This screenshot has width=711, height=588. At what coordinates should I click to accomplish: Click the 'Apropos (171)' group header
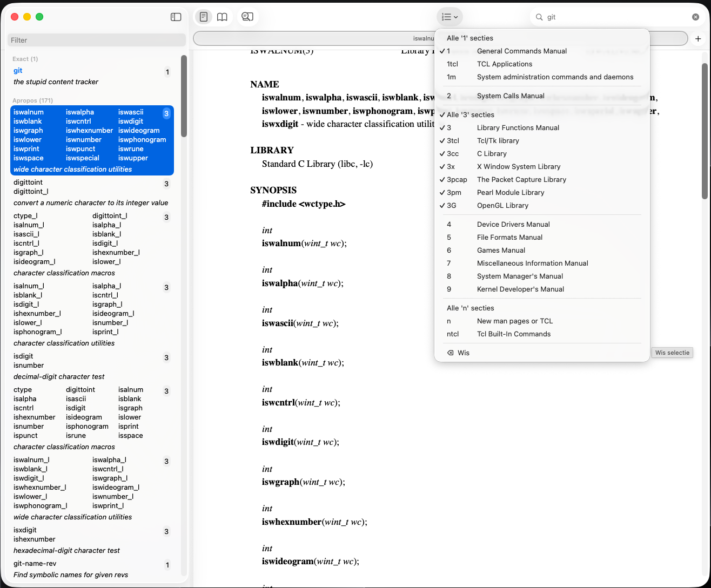(x=33, y=100)
